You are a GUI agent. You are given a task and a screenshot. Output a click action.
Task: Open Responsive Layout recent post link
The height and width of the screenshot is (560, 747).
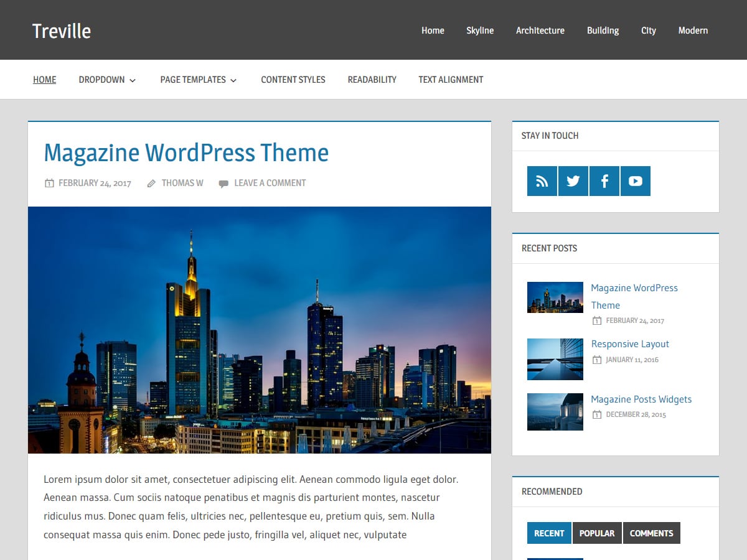[x=630, y=344]
